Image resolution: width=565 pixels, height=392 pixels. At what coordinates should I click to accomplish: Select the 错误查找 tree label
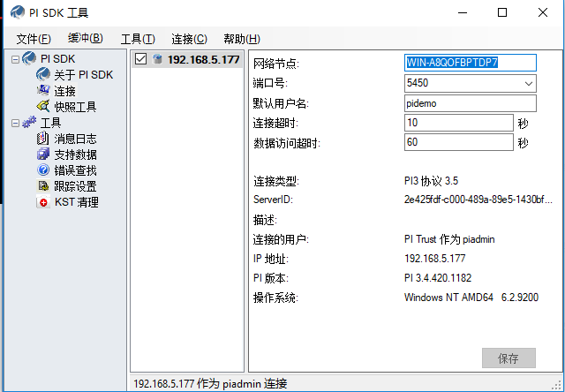75,170
